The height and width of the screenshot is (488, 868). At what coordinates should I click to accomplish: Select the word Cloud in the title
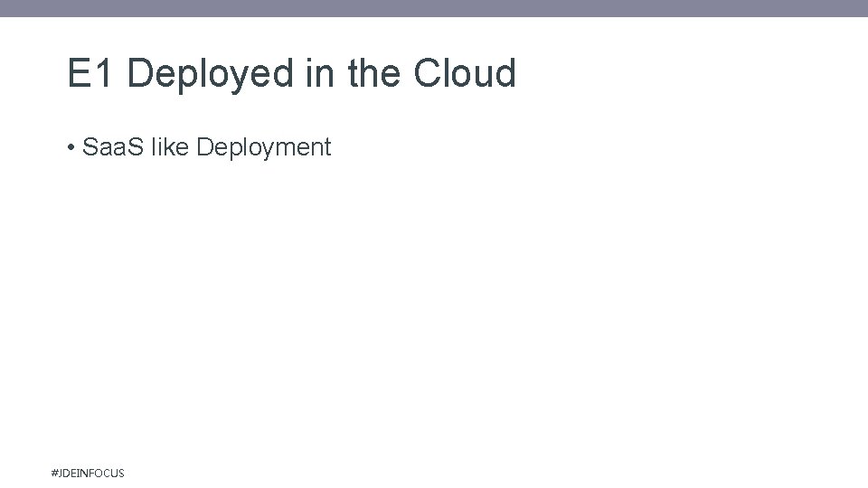pyautogui.click(x=465, y=72)
